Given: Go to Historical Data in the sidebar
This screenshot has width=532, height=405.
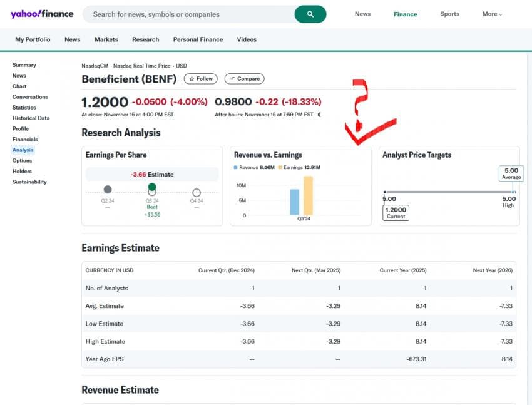Looking at the screenshot, I should [31, 118].
